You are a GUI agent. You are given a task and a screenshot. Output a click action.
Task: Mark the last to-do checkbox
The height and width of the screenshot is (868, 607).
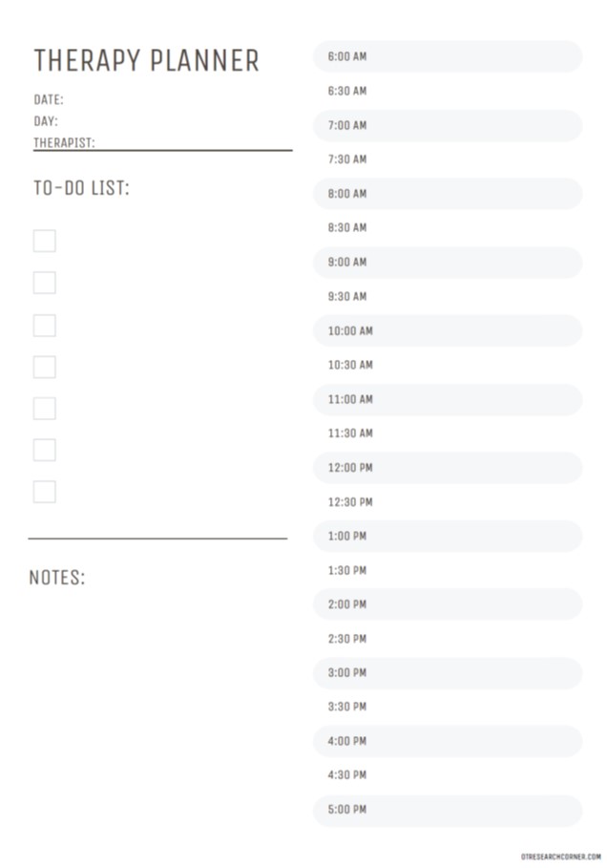tap(44, 492)
